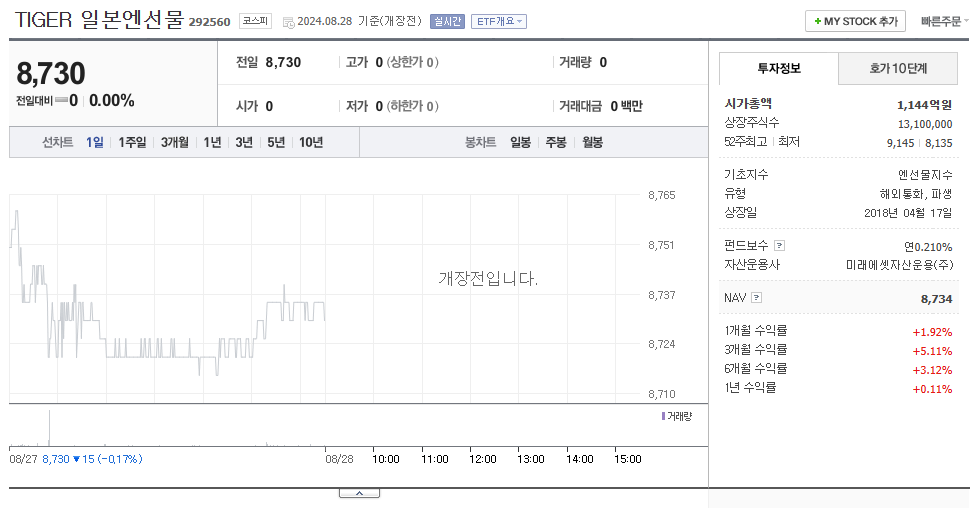
Task: Click the 거래대금 0 백만 value
Action: click(626, 106)
